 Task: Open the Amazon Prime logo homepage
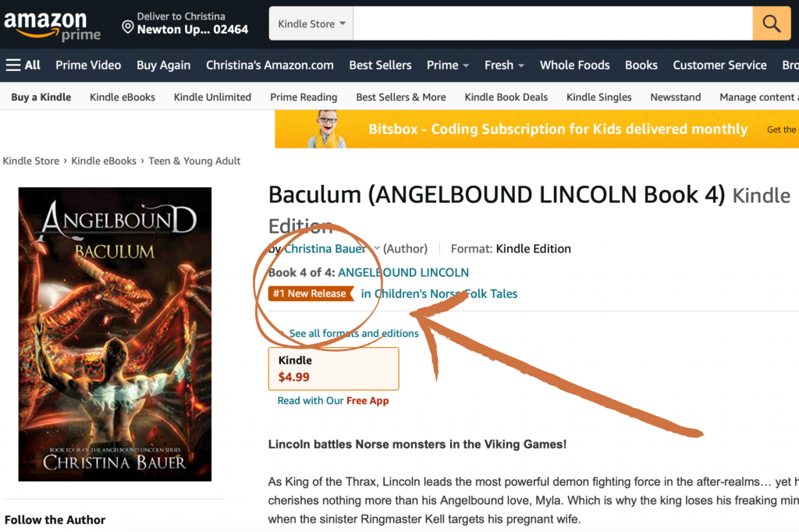click(x=52, y=26)
